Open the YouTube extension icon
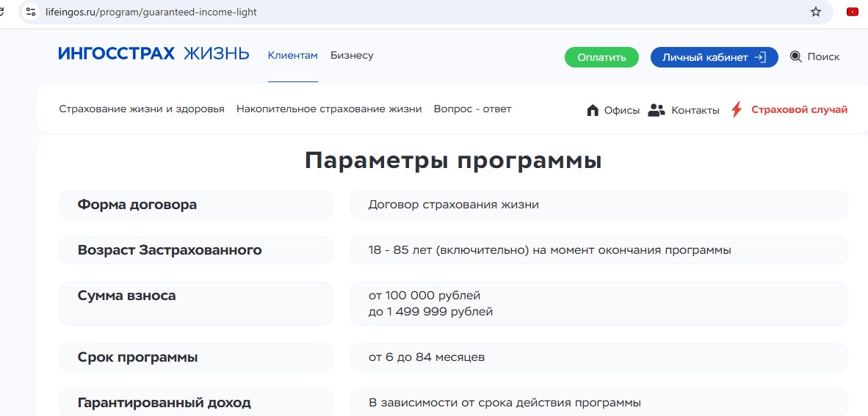Image resolution: width=868 pixels, height=416 pixels. [853, 12]
